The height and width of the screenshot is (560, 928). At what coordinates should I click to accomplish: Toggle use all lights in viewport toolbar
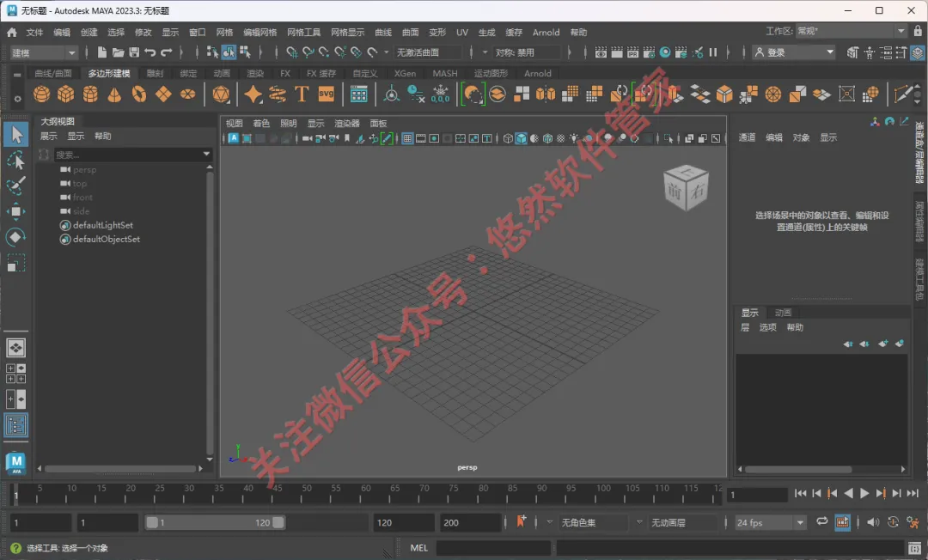[573, 138]
